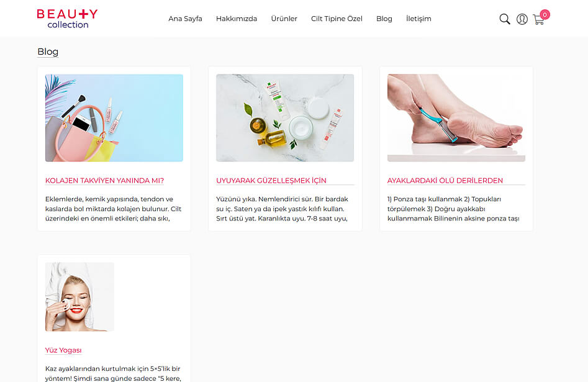Click the woman with towel thumbnail
The image size is (588, 382).
[79, 297]
